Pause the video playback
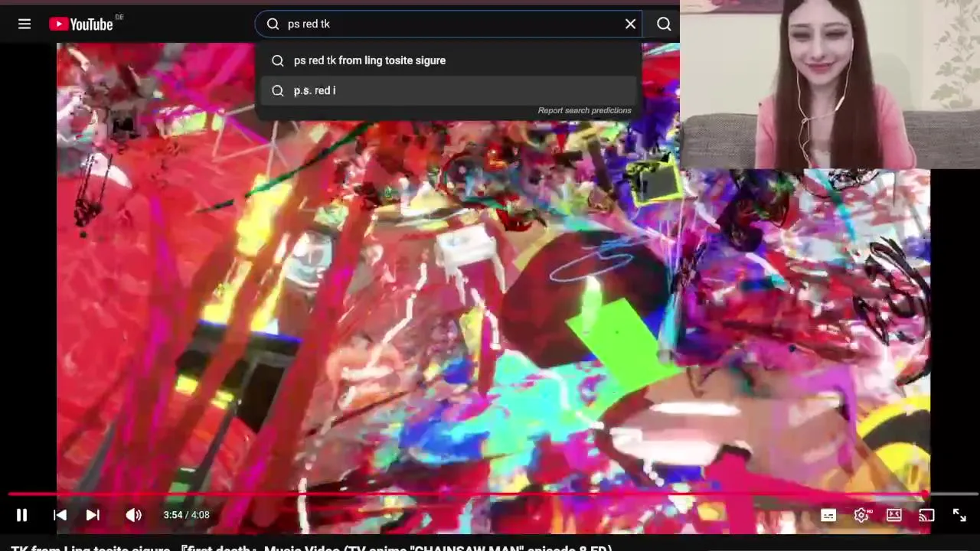This screenshot has width=980, height=551. click(x=21, y=515)
